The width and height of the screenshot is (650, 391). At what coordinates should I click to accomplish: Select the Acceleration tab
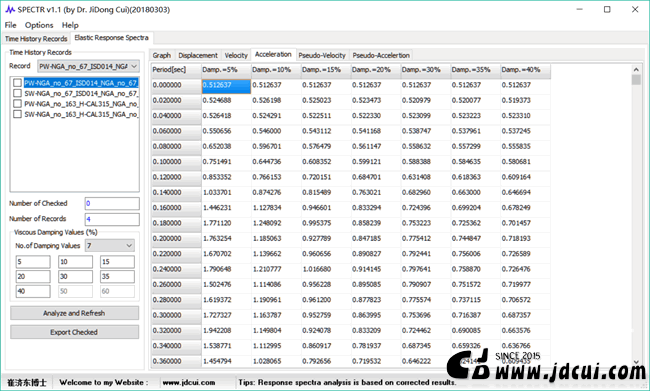point(273,54)
